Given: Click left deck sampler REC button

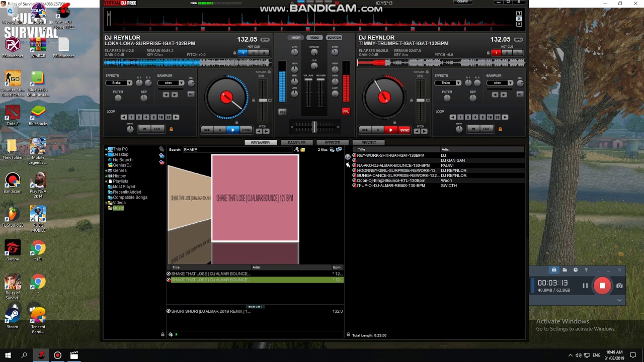Looking at the screenshot, I should pos(191,95).
